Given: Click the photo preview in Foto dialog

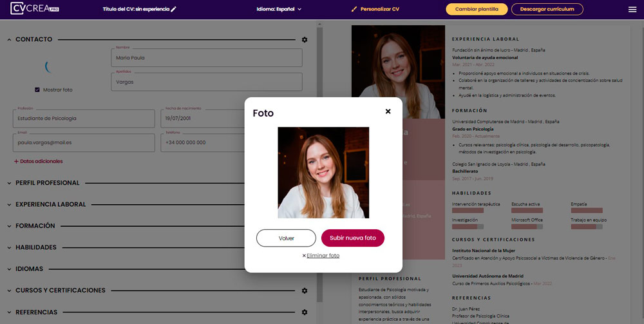Looking at the screenshot, I should point(323,173).
